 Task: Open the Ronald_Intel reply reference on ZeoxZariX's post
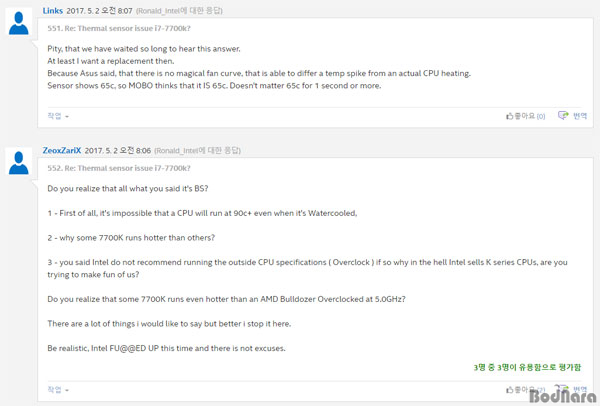click(x=197, y=150)
